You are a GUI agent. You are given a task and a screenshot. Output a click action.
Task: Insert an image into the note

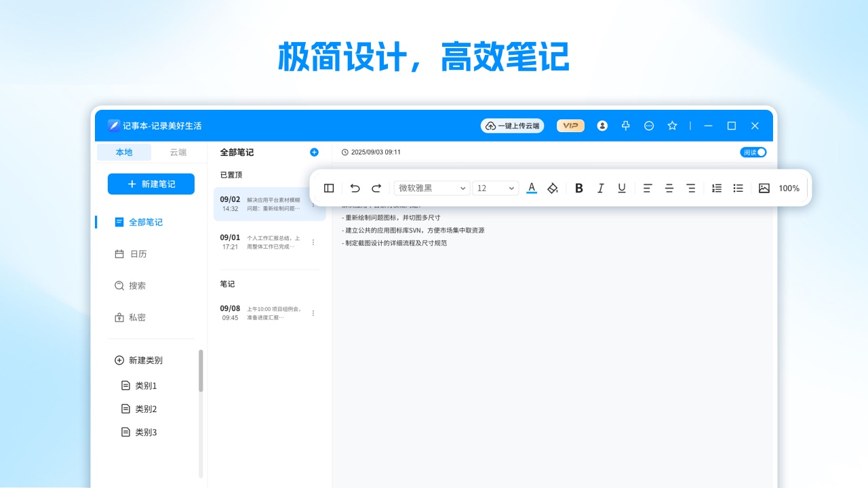click(x=764, y=188)
